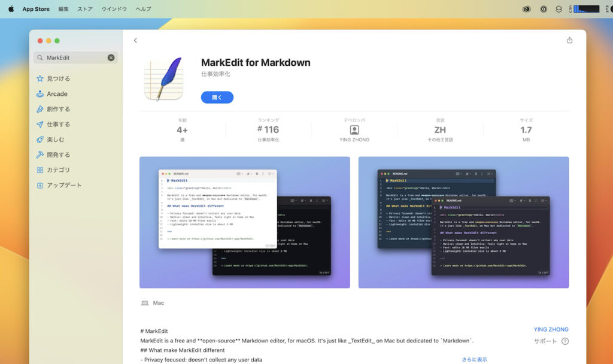Navigate back using the chevron arrow
This screenshot has width=613, height=364.
point(135,40)
